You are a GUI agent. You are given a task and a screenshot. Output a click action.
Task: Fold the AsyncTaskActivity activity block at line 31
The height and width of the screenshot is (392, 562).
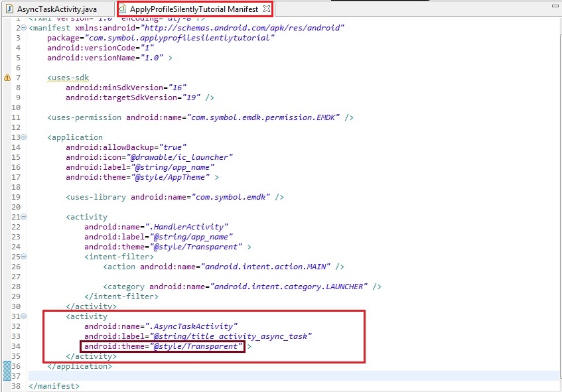[x=24, y=316]
